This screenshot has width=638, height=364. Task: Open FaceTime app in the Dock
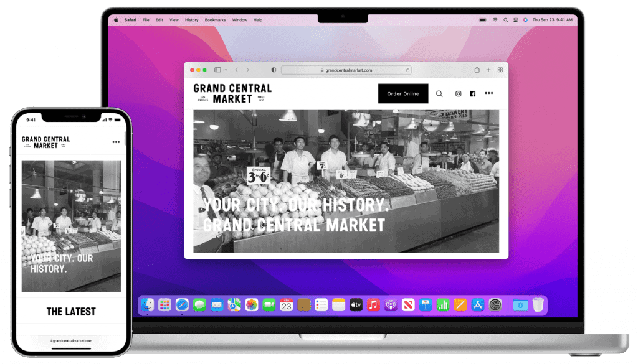pyautogui.click(x=269, y=305)
